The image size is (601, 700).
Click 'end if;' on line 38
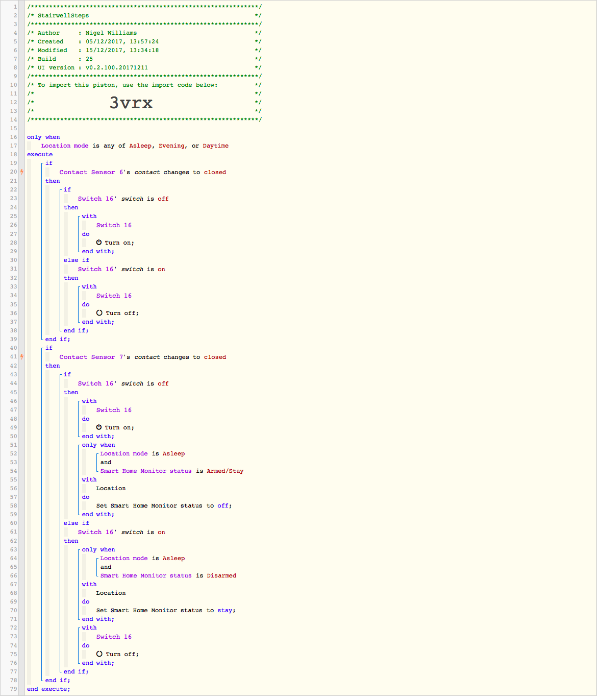tap(76, 330)
